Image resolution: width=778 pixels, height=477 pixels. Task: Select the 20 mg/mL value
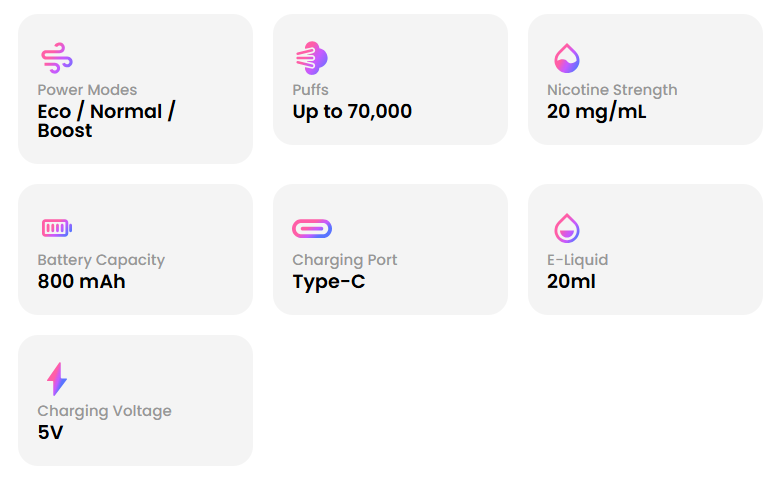coord(597,112)
